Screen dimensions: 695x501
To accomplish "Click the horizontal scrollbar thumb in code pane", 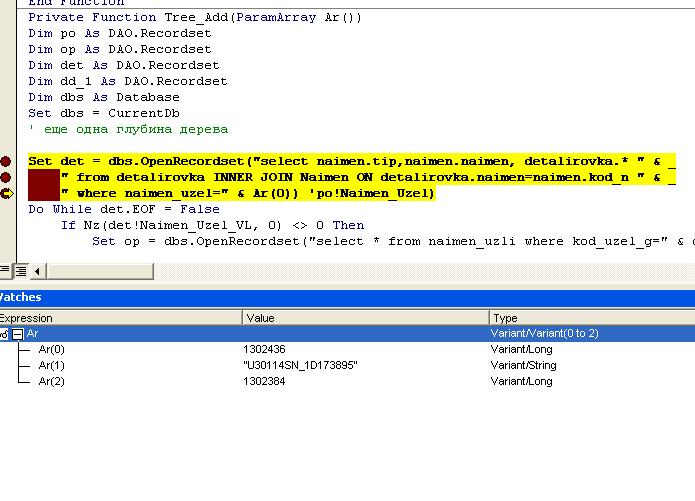I will (100, 271).
